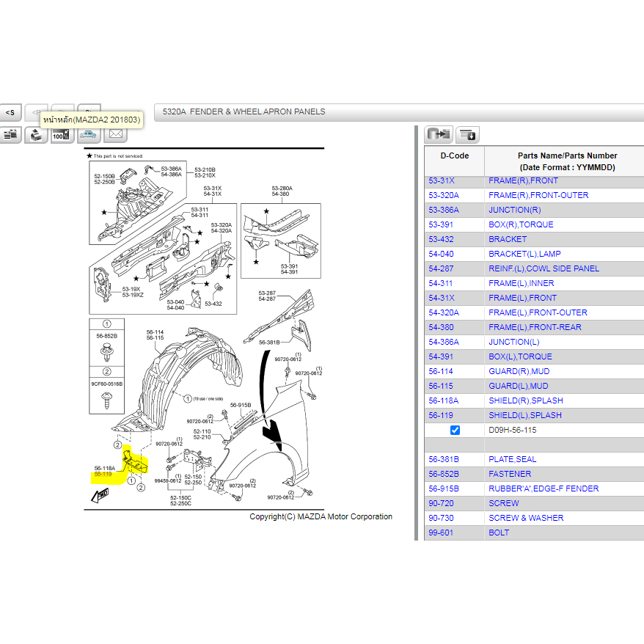Image resolution: width=644 pixels, height=644 pixels.
Task: Uncheck the D09H-56-115 part checkbox
Action: click(x=455, y=430)
